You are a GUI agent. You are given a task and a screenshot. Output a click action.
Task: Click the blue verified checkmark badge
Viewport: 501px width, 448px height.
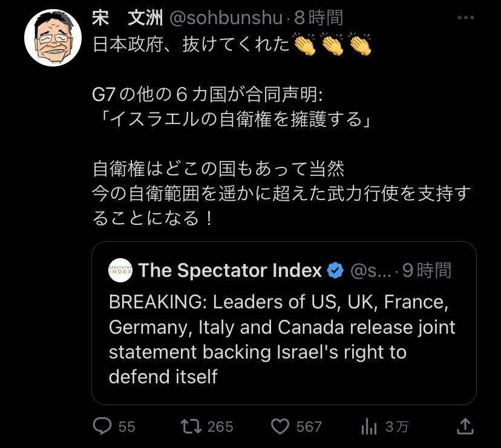[x=335, y=270]
